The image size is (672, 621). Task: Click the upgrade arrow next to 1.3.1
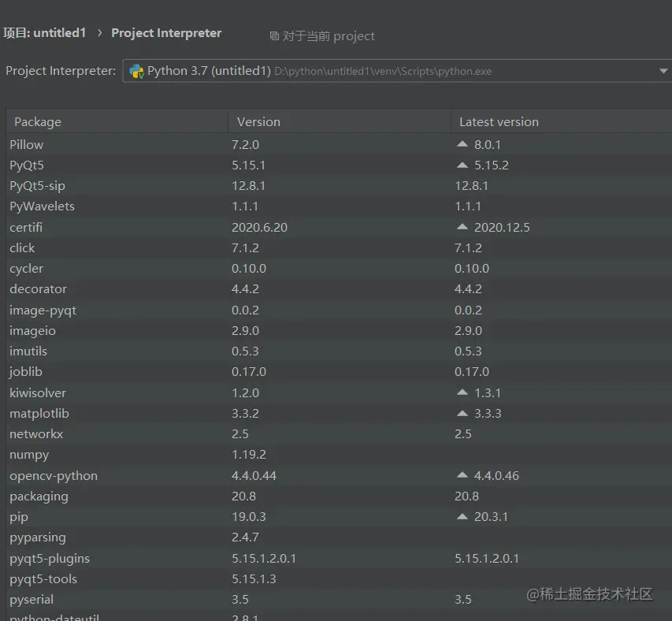462,392
